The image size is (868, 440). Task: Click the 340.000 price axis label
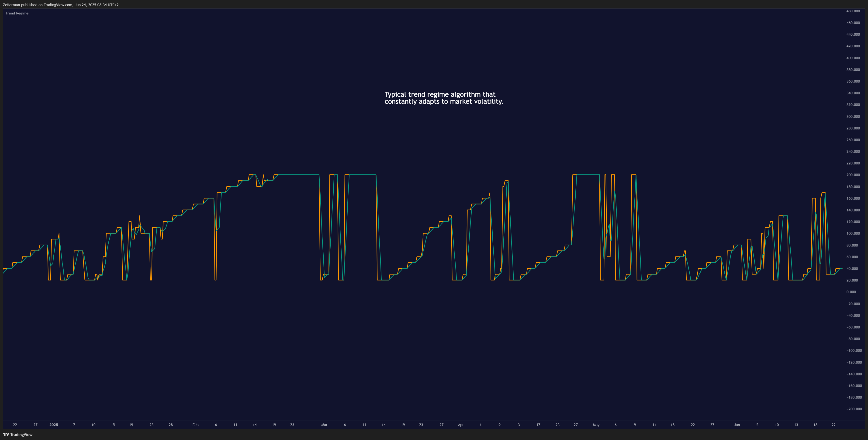(853, 93)
